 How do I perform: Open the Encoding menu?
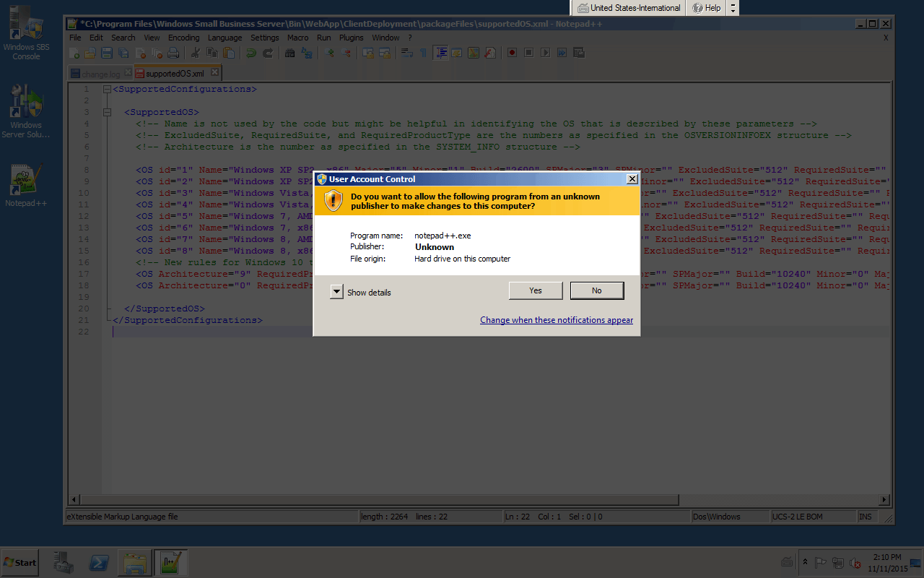pos(184,38)
